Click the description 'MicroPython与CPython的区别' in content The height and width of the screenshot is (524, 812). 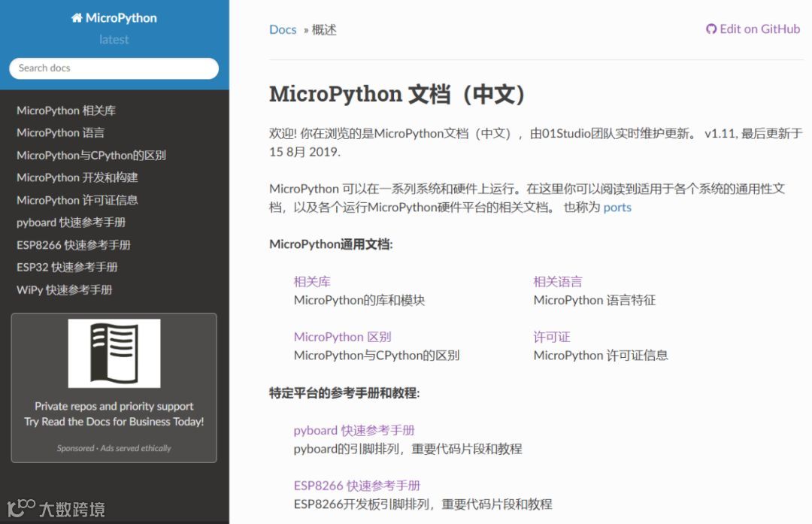pyautogui.click(x=377, y=356)
